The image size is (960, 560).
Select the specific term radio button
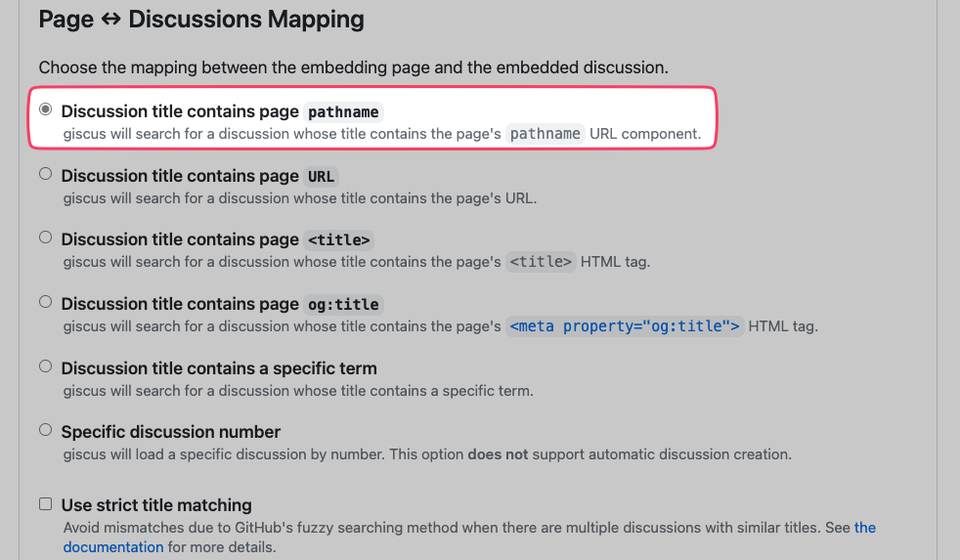click(46, 366)
